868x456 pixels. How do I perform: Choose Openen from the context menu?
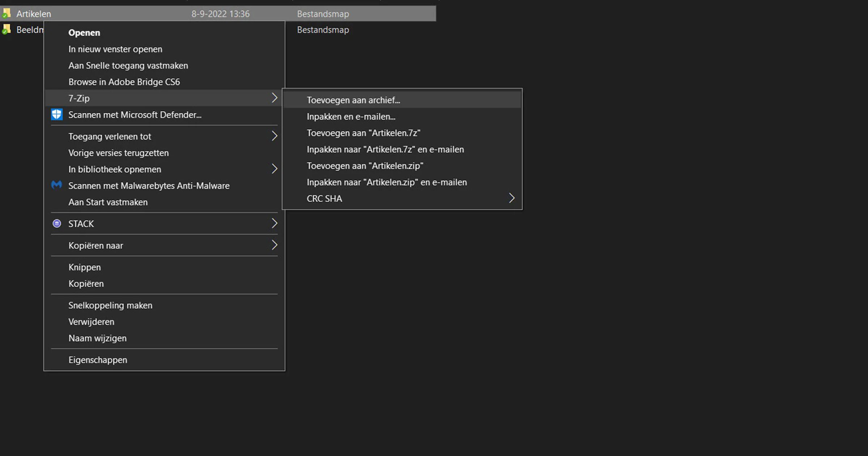(164, 33)
